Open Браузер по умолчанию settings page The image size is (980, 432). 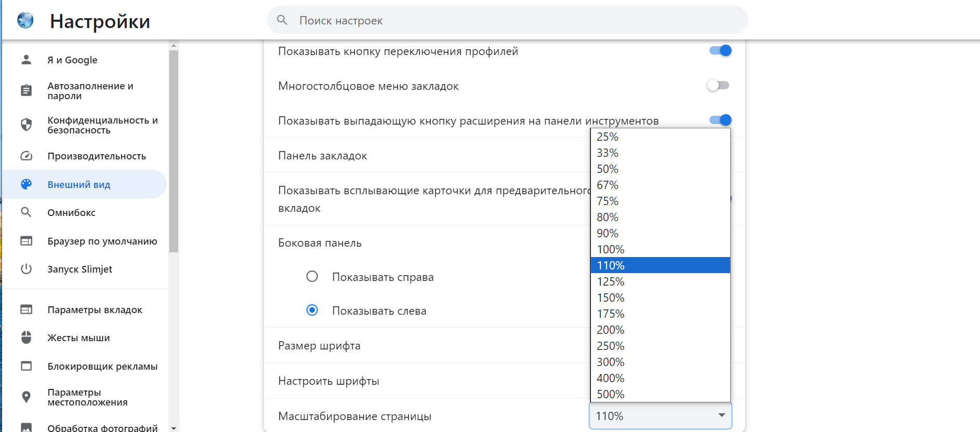[x=102, y=241]
